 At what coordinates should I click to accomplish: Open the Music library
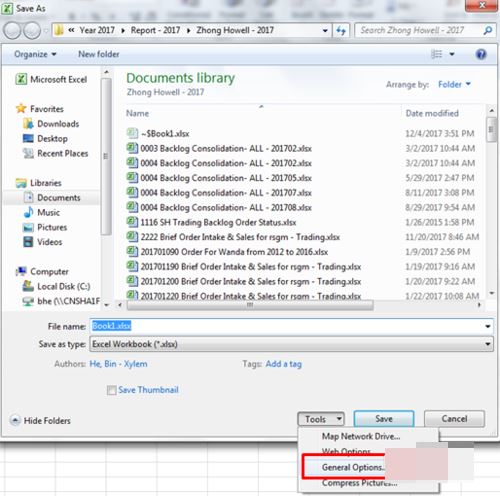(42, 212)
